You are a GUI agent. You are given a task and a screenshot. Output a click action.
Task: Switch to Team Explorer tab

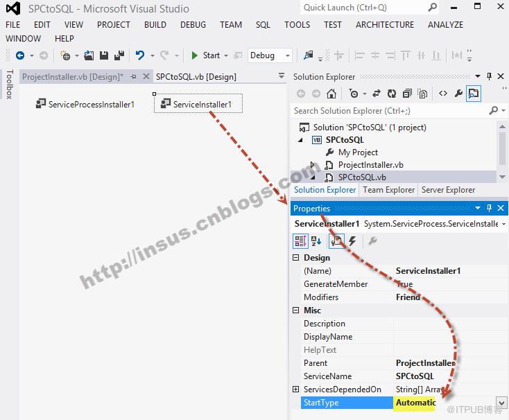coord(388,190)
